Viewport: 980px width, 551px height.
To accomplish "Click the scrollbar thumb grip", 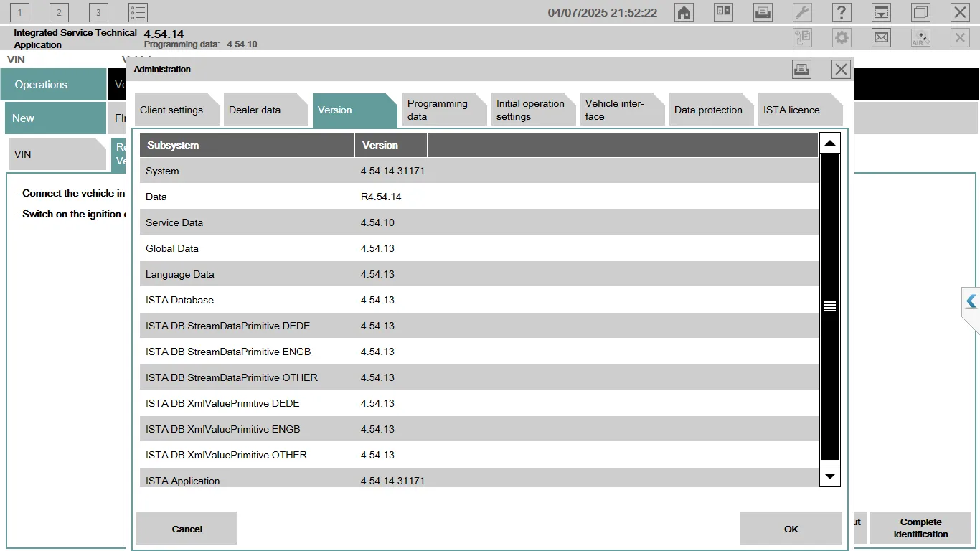I will (830, 306).
